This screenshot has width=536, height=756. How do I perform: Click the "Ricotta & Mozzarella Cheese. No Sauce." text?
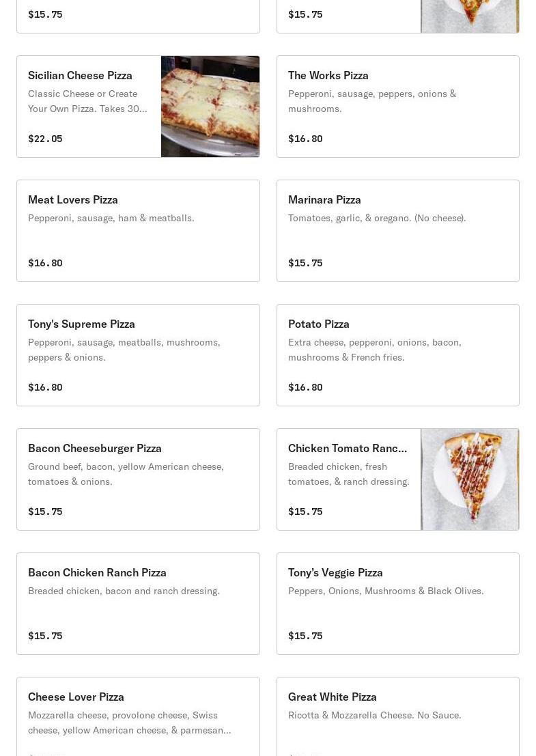pyautogui.click(x=374, y=715)
